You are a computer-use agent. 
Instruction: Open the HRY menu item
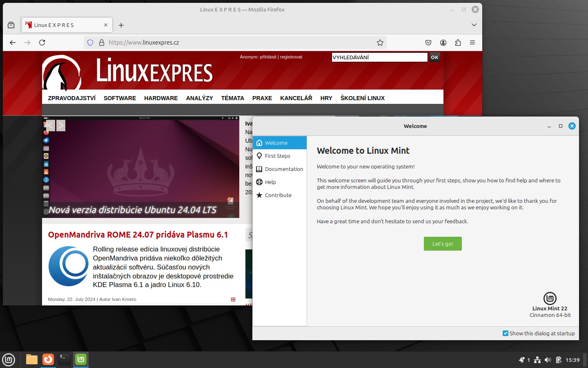326,98
